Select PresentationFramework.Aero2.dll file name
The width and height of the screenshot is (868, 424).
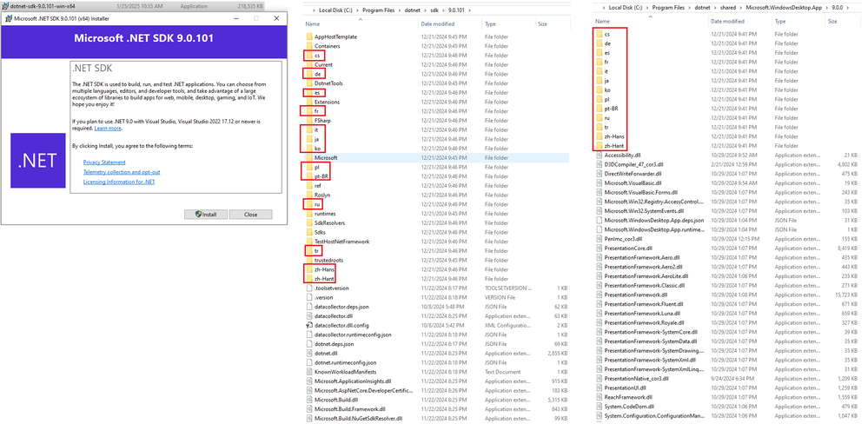point(642,267)
